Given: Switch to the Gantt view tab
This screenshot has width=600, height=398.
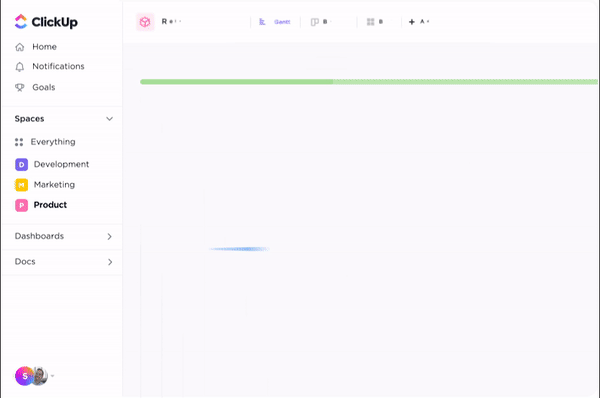Looking at the screenshot, I should (x=275, y=22).
